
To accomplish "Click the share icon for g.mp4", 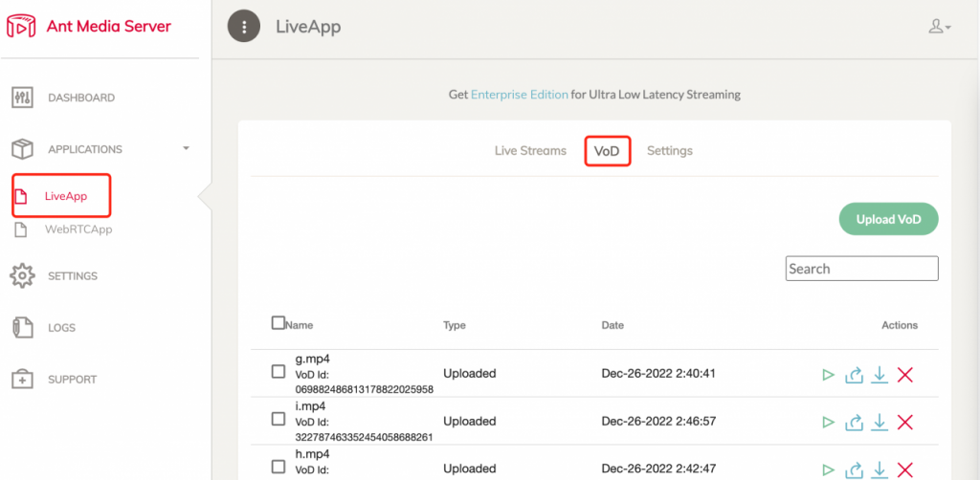I will 854,375.
